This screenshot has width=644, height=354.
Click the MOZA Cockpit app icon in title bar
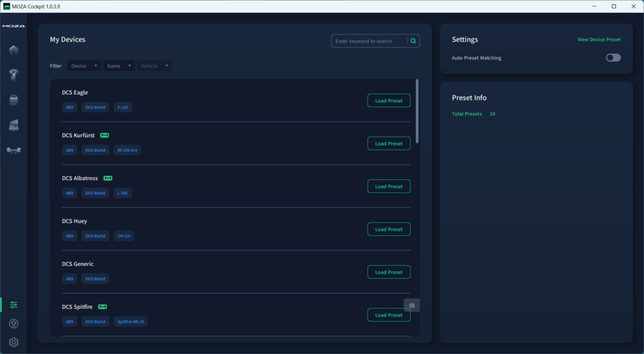point(6,6)
